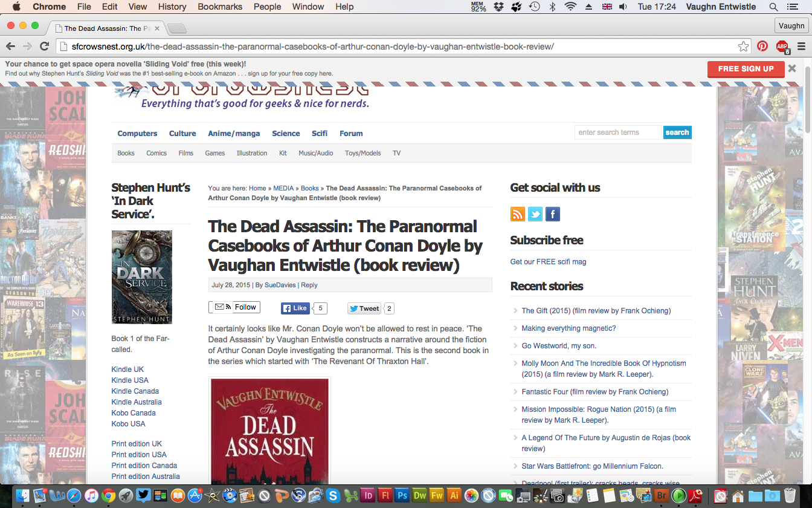Viewport: 812px width, 508px height.
Task: Open the SueDavies author link
Action: tap(280, 285)
